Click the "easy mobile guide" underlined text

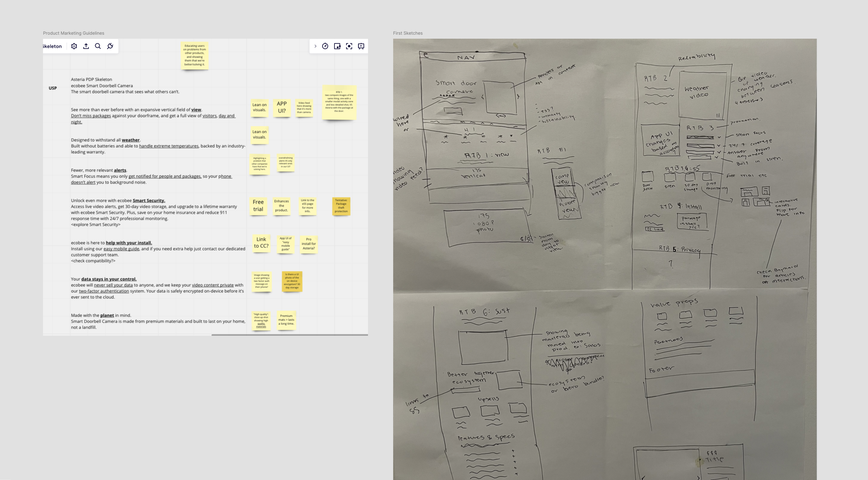(x=121, y=249)
